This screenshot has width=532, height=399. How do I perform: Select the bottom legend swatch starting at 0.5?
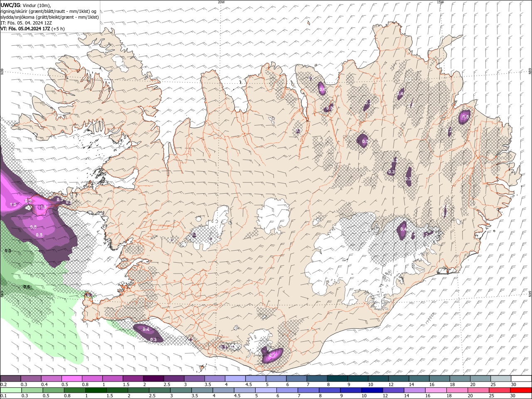tap(54, 390)
